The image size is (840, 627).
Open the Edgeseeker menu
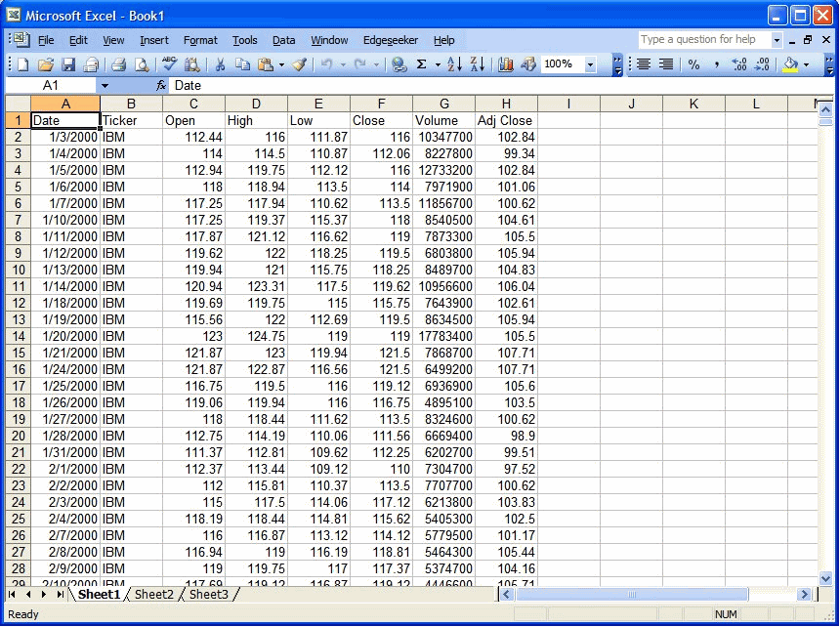click(391, 40)
